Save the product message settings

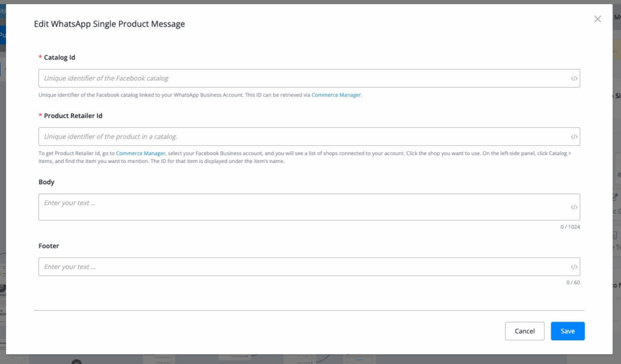tap(567, 331)
